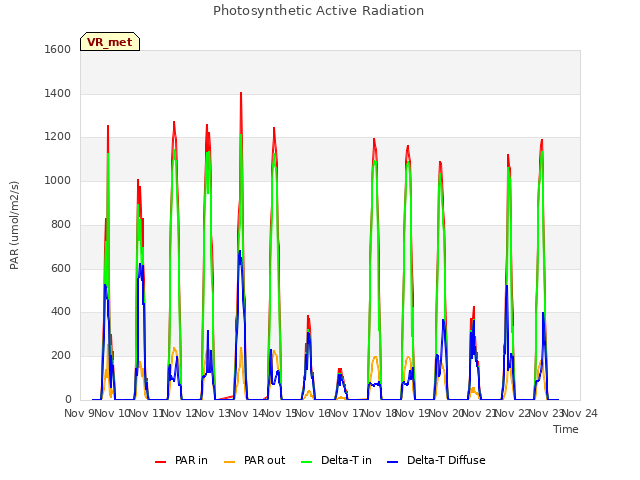Click the Nov 16 low PAR peak
This screenshot has height=480, width=640.
340,371
